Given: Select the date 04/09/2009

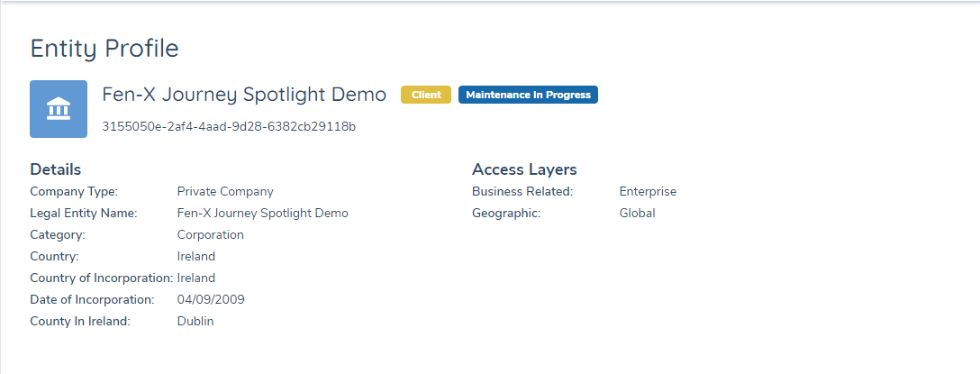Looking at the screenshot, I should pyautogui.click(x=211, y=299).
